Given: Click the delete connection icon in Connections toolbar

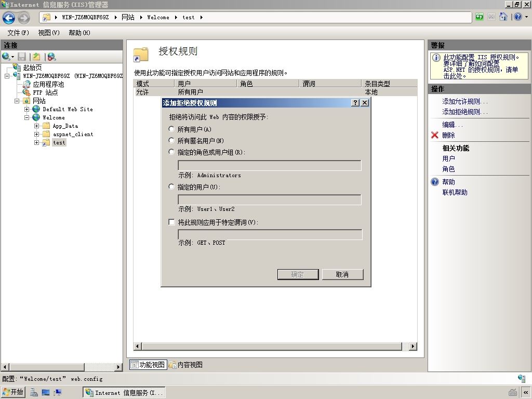Looking at the screenshot, I should click(x=51, y=57).
